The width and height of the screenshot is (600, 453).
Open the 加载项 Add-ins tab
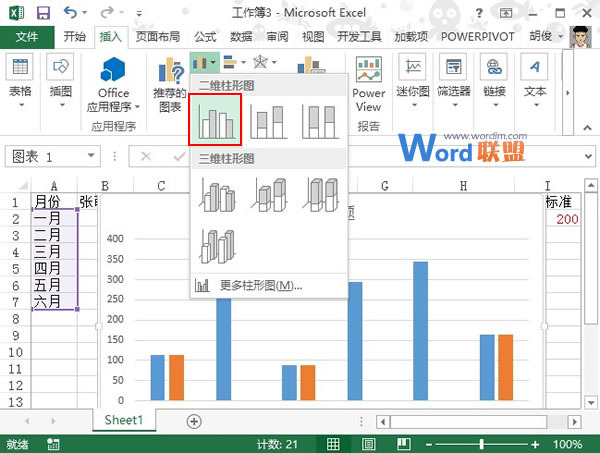coord(411,37)
